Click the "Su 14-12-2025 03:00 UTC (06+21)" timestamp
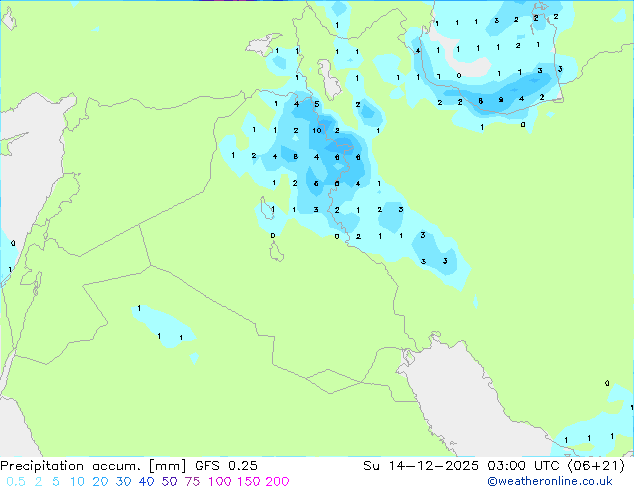This screenshot has height=490, width=634. tap(494, 466)
